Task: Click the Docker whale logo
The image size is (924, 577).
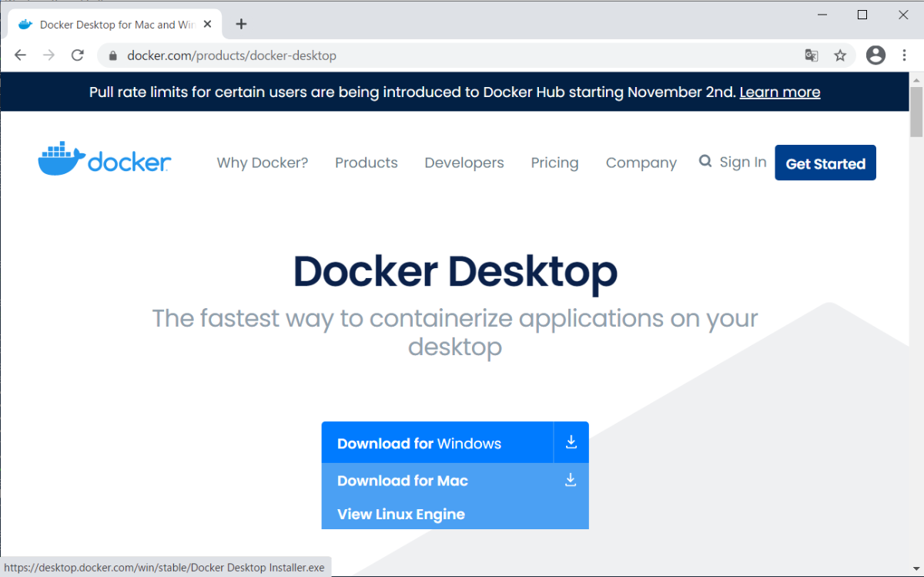Action: [x=105, y=159]
